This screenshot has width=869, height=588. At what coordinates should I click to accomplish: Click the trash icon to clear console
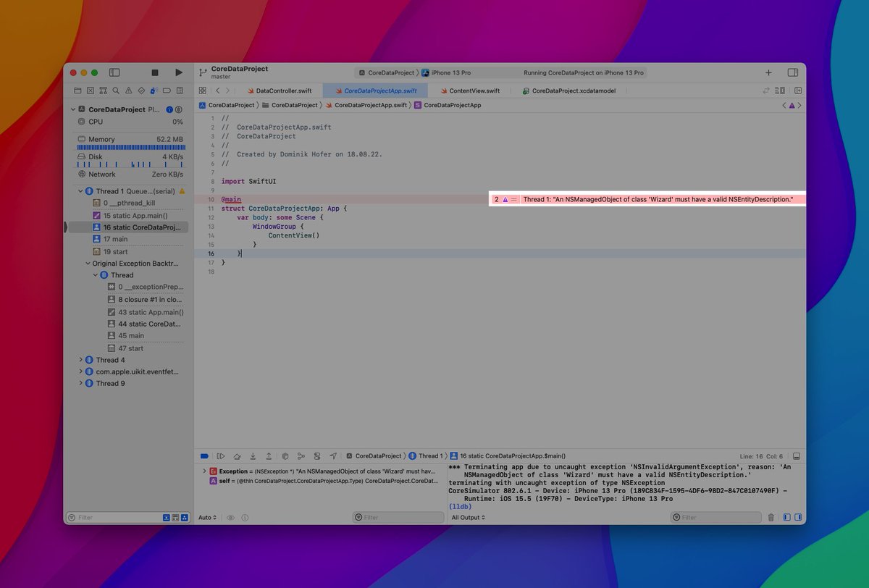tap(771, 518)
